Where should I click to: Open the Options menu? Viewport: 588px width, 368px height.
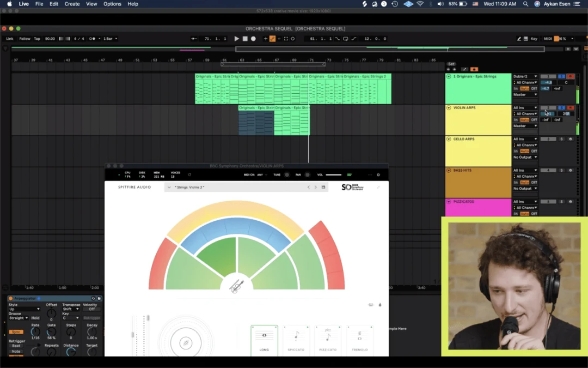click(112, 4)
